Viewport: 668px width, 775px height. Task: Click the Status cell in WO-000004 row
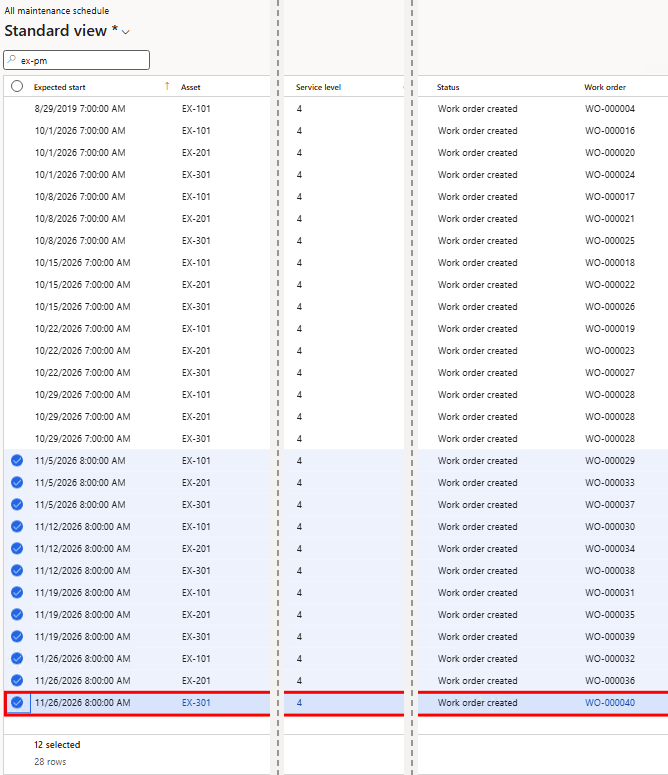coord(477,109)
